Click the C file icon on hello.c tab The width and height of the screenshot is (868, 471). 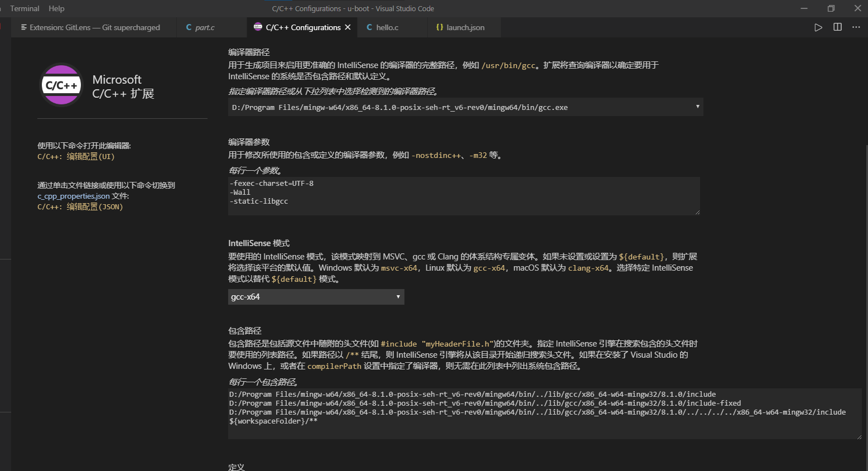tap(369, 27)
